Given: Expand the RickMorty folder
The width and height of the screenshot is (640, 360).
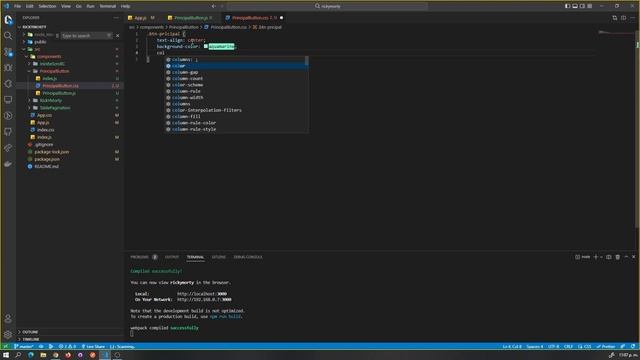Looking at the screenshot, I should pyautogui.click(x=29, y=100).
